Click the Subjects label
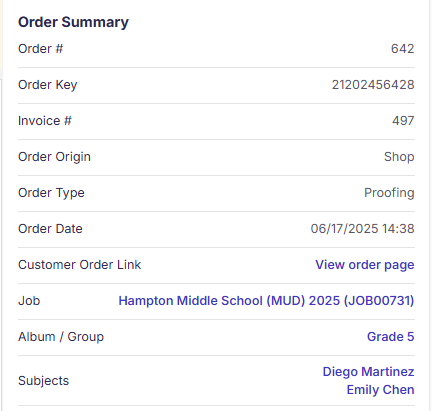This screenshot has height=411, width=432. [43, 381]
